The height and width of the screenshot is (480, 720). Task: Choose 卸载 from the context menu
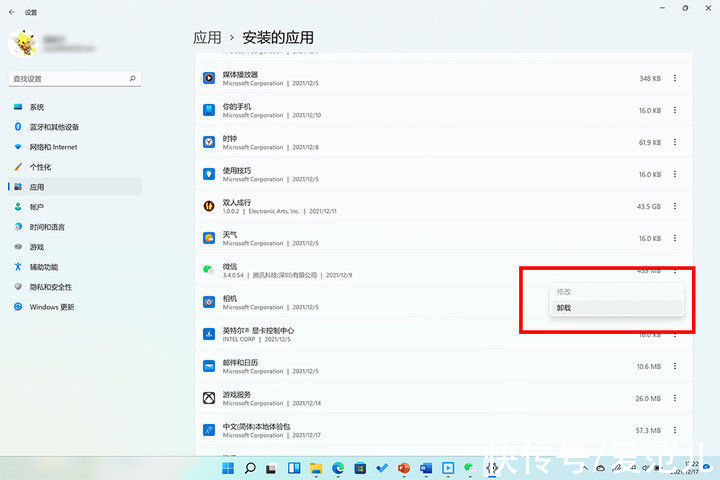pos(616,308)
